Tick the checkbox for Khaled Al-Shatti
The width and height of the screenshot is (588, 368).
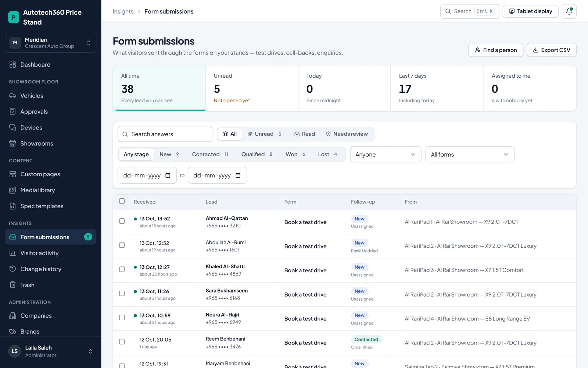122,269
